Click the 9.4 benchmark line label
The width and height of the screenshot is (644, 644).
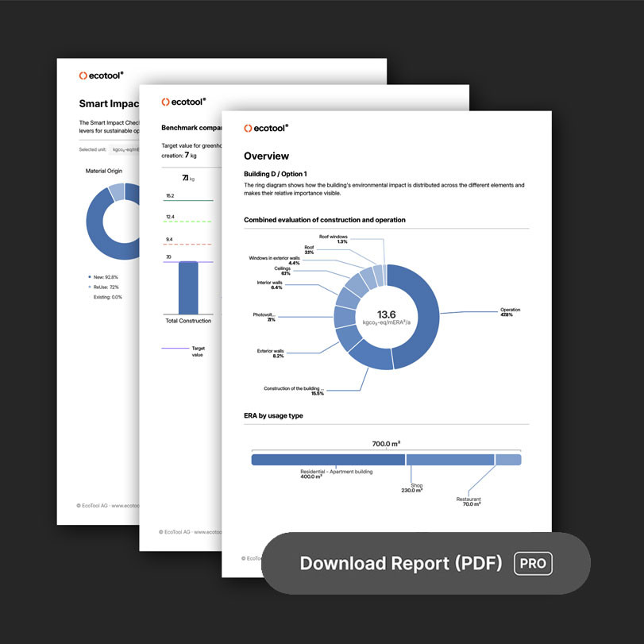(169, 239)
